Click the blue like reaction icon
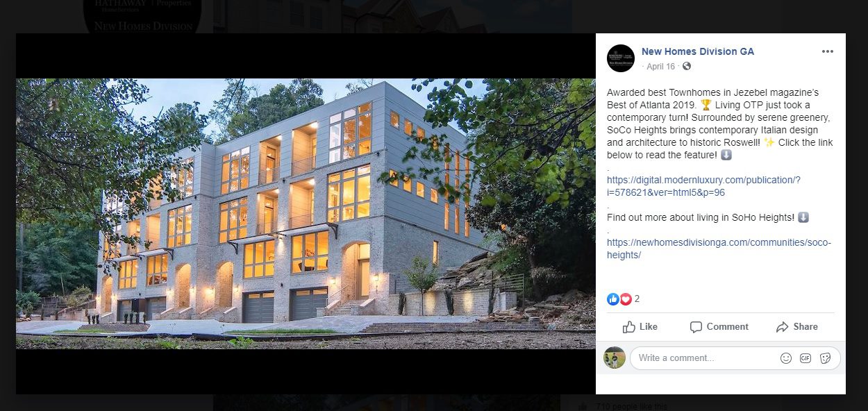Image resolution: width=868 pixels, height=411 pixels. (x=612, y=299)
